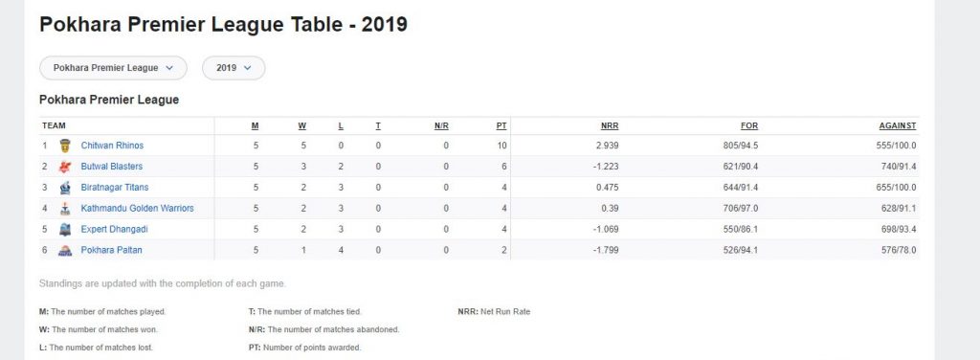Screen dimensions: 980x360
Task: Click the Expert Dhangadi team logo
Action: (x=65, y=230)
